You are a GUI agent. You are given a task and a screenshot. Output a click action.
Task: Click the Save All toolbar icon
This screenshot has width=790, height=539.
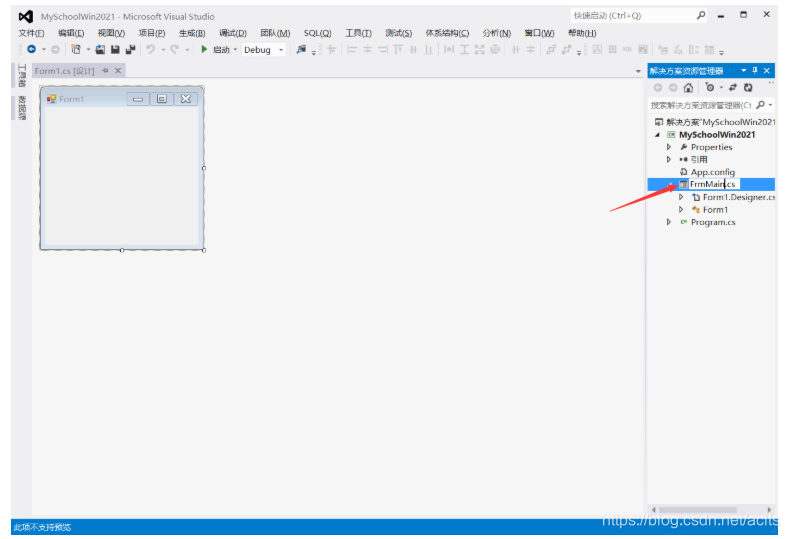(x=130, y=49)
